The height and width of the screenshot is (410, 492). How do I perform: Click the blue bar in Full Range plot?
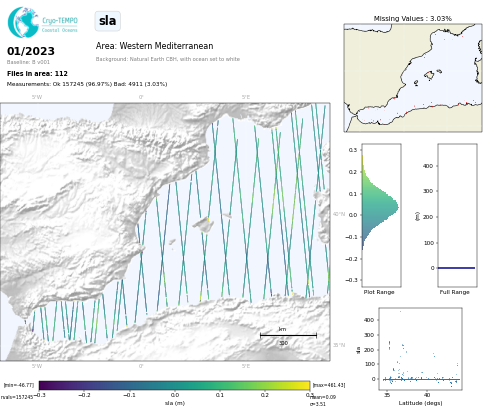[x=456, y=268]
